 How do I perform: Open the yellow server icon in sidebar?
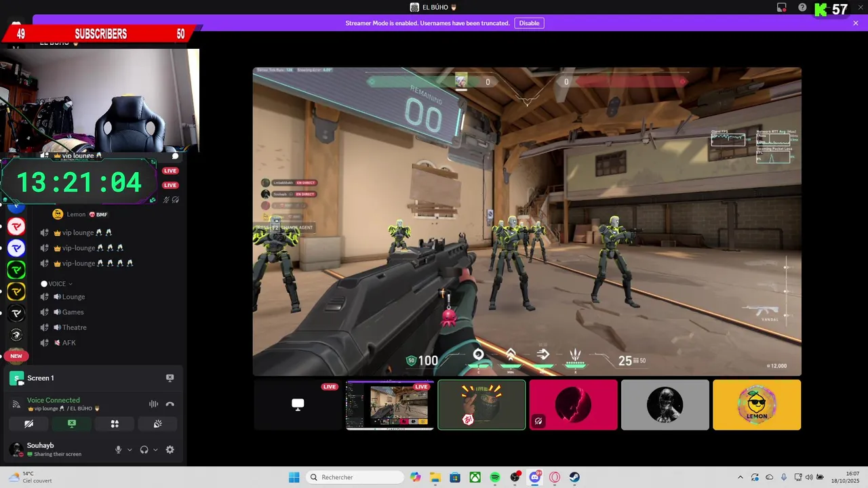(x=16, y=291)
